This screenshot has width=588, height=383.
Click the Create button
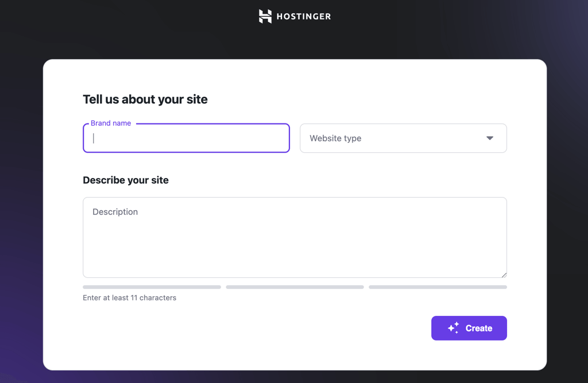coord(469,328)
